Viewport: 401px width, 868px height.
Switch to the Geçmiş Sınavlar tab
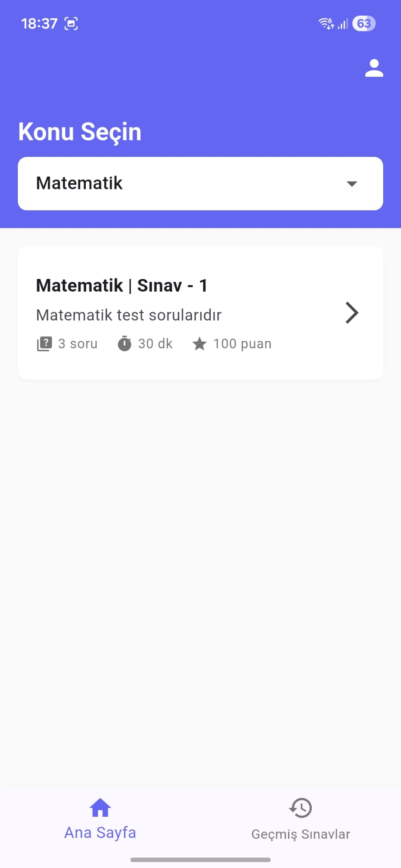pyautogui.click(x=300, y=834)
